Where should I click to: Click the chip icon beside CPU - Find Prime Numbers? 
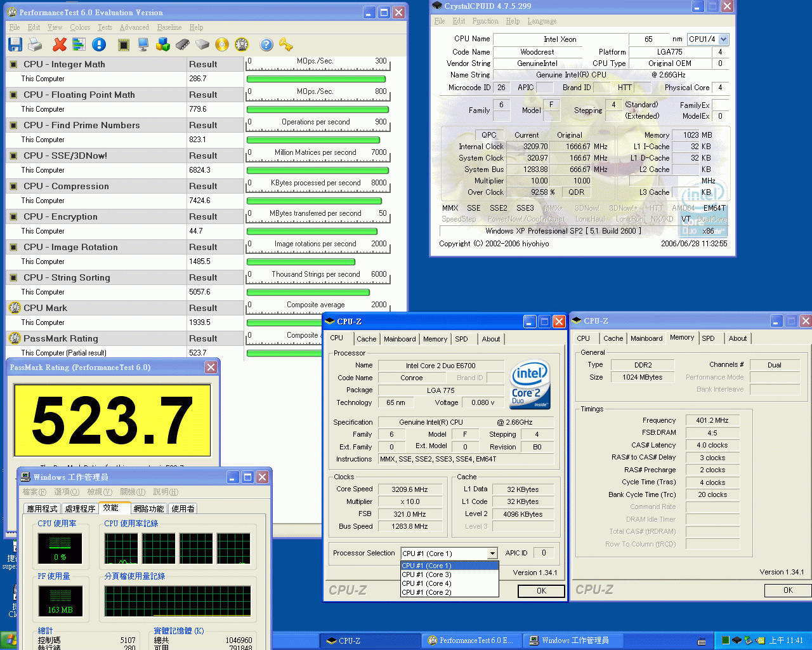click(14, 125)
